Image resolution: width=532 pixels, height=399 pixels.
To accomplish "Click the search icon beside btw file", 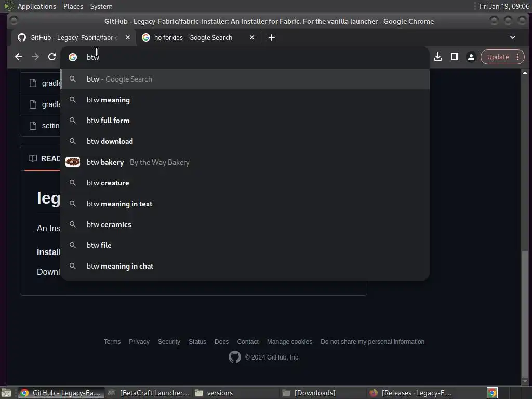I will point(73,245).
